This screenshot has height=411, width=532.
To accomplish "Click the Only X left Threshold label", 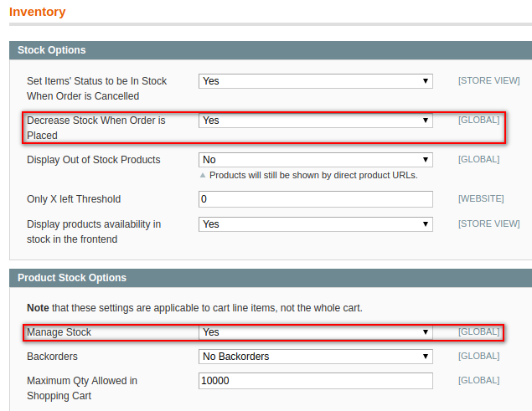I will pos(74,199).
